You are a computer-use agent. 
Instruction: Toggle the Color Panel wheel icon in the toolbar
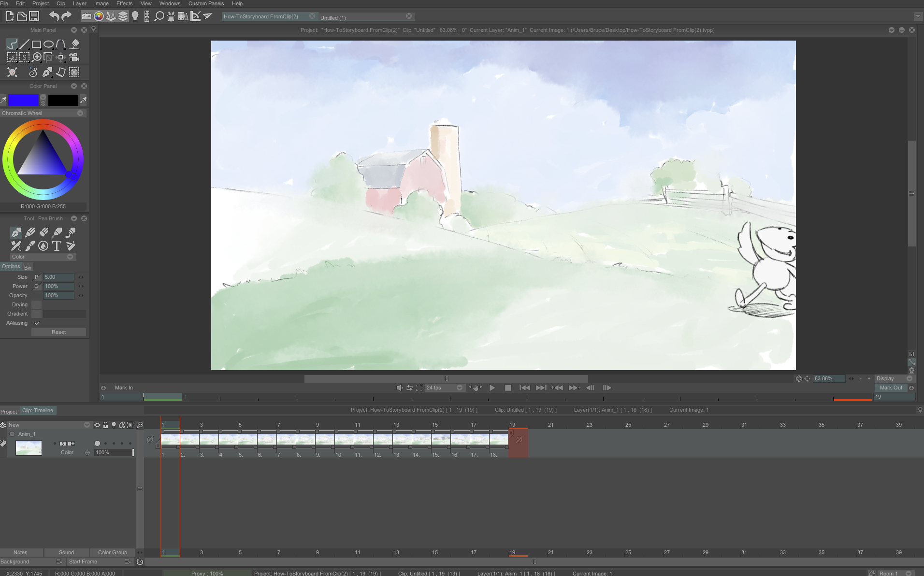tap(99, 16)
